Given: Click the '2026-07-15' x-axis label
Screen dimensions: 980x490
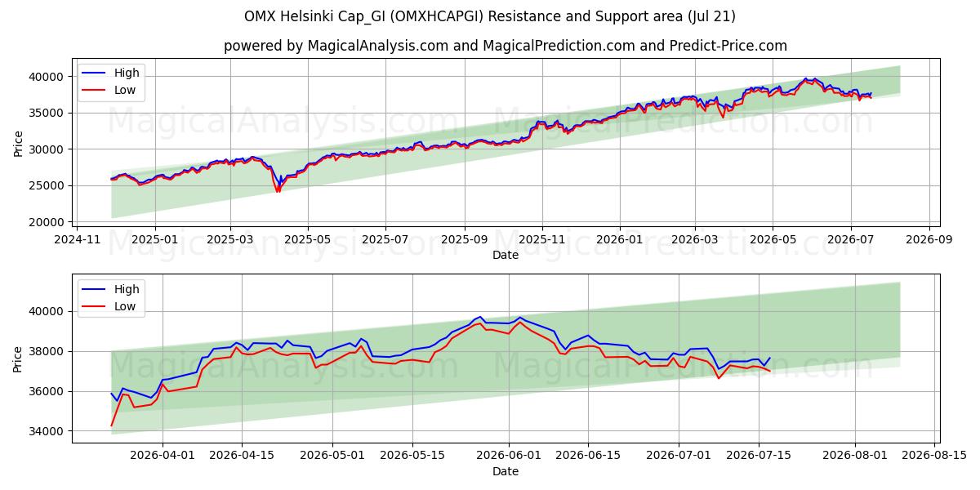Looking at the screenshot, I should click(x=760, y=457).
